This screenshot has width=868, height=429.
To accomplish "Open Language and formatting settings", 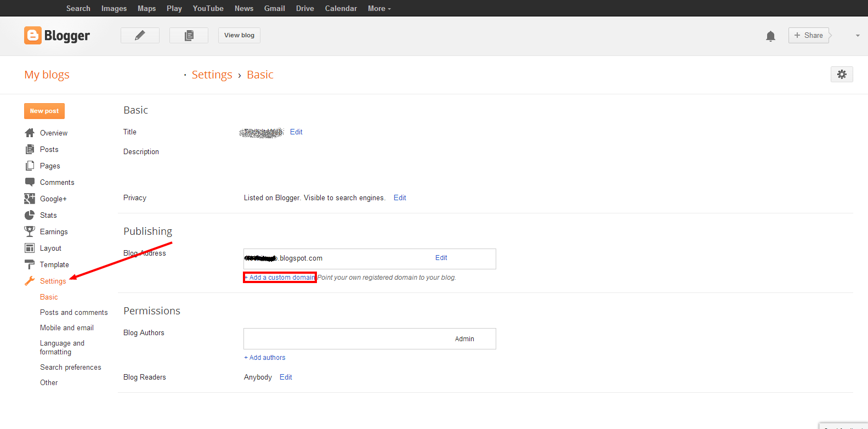I will tap(62, 347).
